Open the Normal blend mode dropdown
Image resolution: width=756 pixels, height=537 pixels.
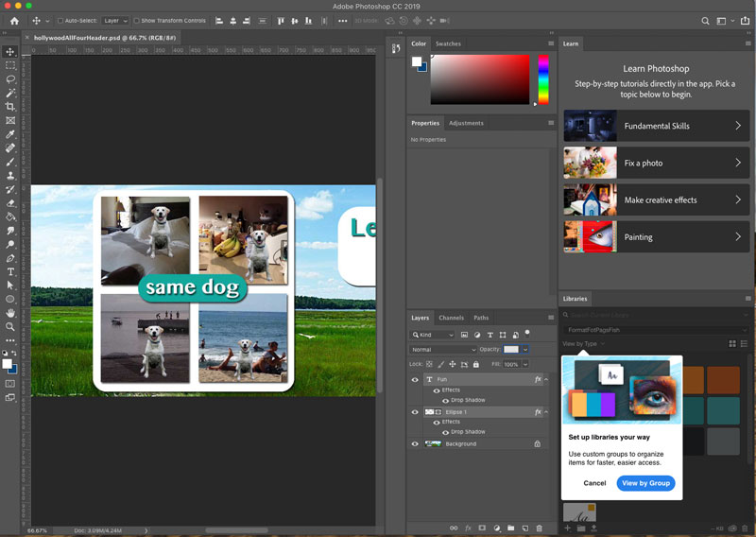[x=442, y=349]
